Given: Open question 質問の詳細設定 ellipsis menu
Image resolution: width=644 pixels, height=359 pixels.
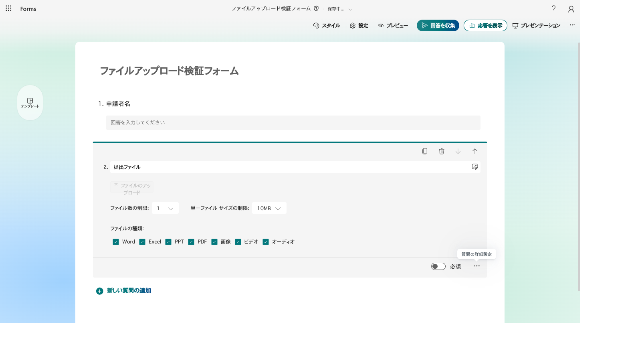Looking at the screenshot, I should pyautogui.click(x=476, y=266).
